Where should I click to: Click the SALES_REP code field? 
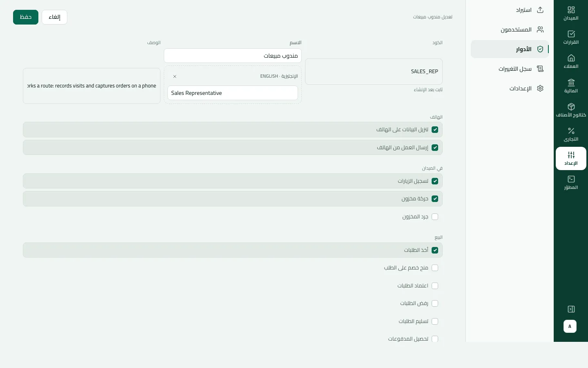click(x=374, y=72)
